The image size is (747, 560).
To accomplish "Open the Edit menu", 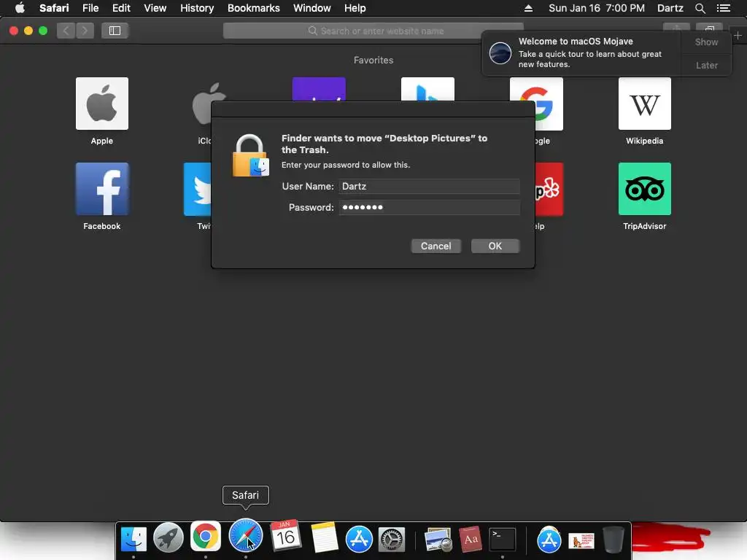I will click(121, 8).
